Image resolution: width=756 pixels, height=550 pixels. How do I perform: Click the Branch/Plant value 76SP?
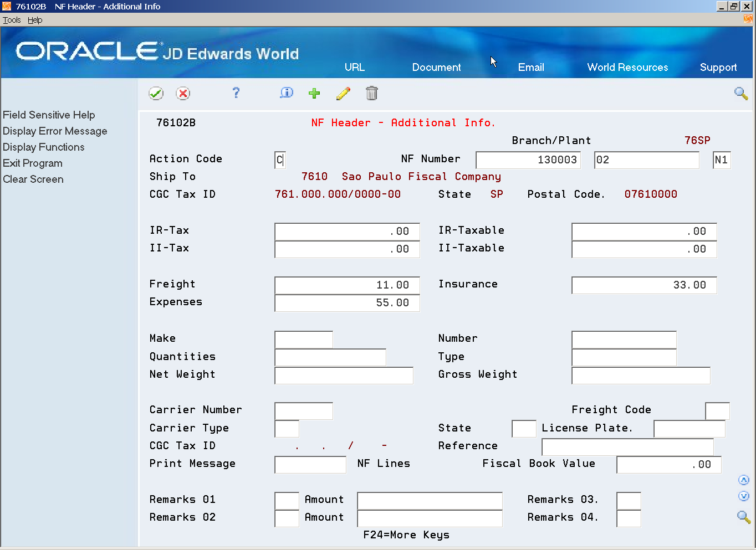click(697, 140)
